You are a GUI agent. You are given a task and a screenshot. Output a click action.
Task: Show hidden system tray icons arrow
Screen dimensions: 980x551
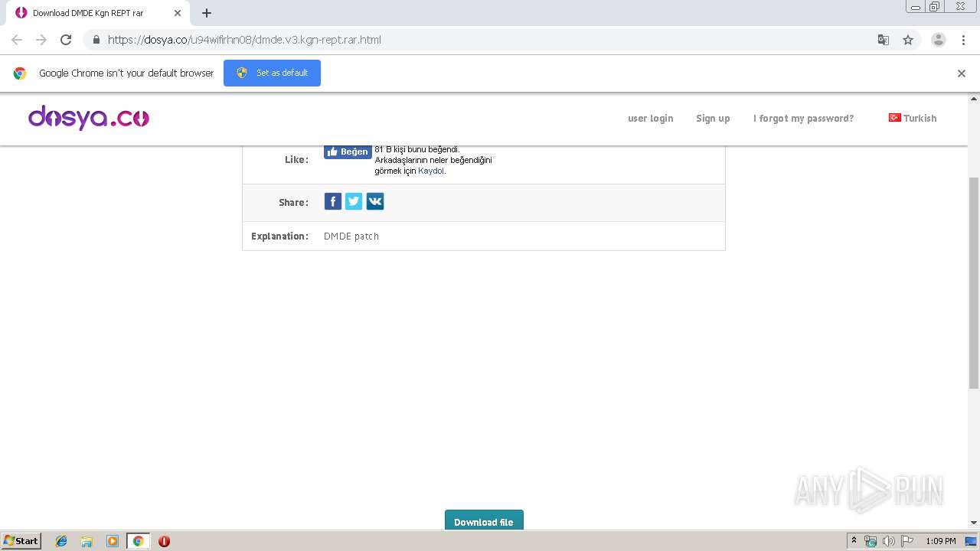854,541
